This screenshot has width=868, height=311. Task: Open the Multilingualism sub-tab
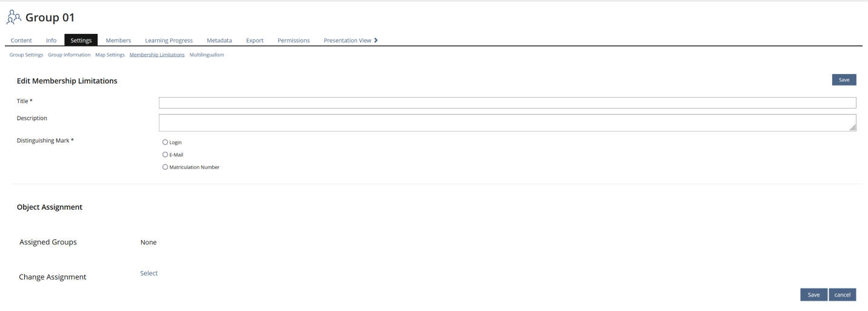point(207,55)
